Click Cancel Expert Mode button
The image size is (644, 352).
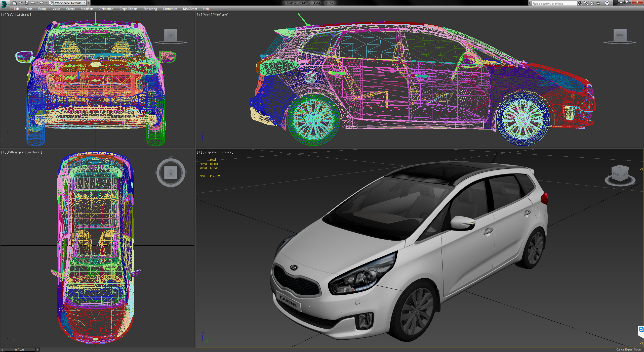(628, 349)
